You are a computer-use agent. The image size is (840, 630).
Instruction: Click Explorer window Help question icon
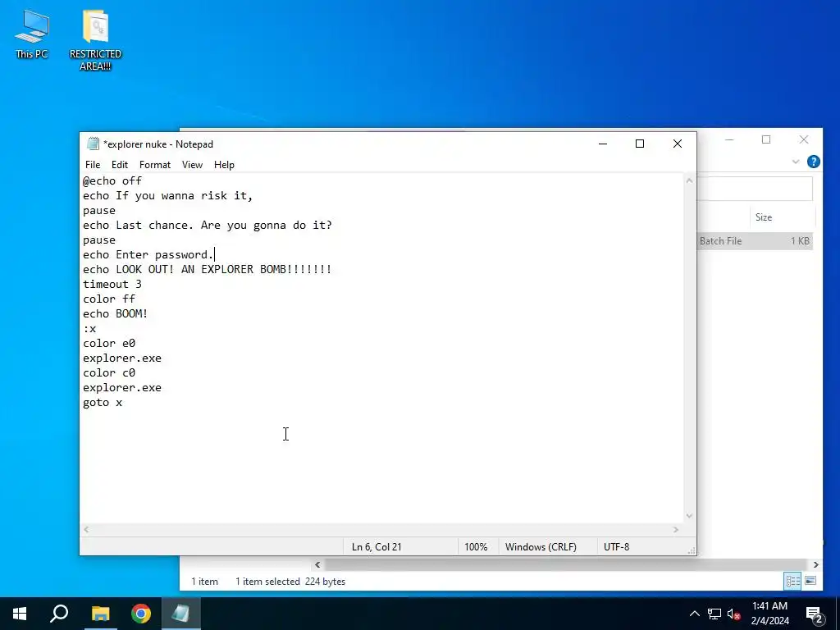pyautogui.click(x=813, y=162)
